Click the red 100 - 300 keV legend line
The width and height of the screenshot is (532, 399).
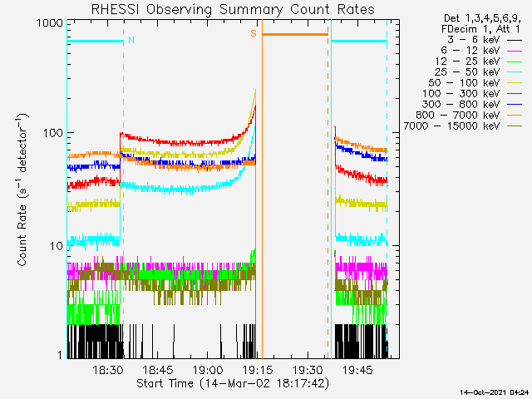[x=514, y=94]
